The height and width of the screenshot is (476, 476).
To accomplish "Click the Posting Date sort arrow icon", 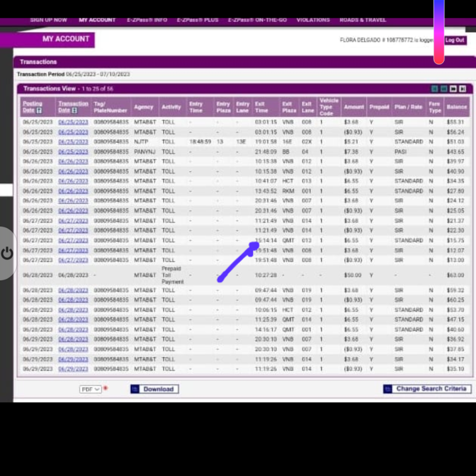I will coord(39,111).
